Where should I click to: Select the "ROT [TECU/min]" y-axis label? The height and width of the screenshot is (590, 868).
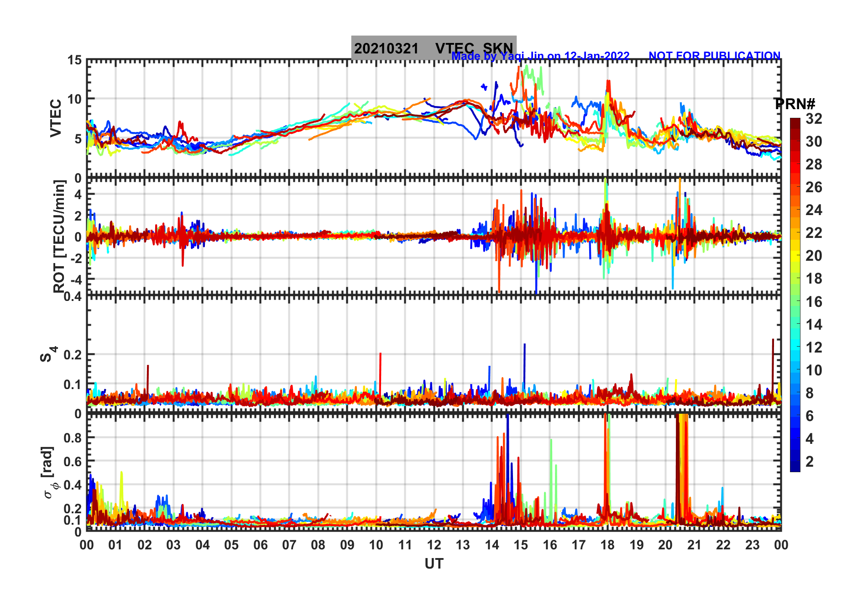click(x=59, y=236)
